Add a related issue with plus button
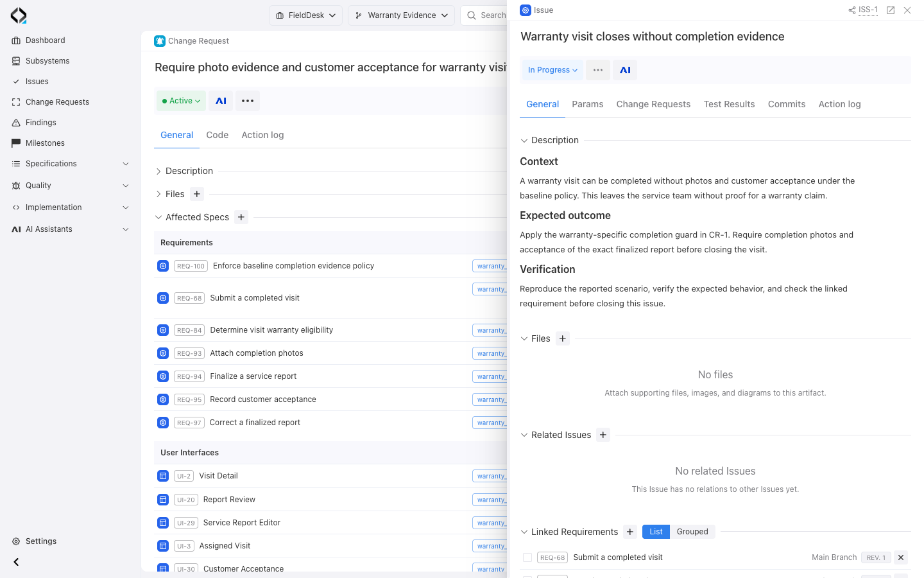This screenshot has height=578, width=924. click(x=603, y=435)
